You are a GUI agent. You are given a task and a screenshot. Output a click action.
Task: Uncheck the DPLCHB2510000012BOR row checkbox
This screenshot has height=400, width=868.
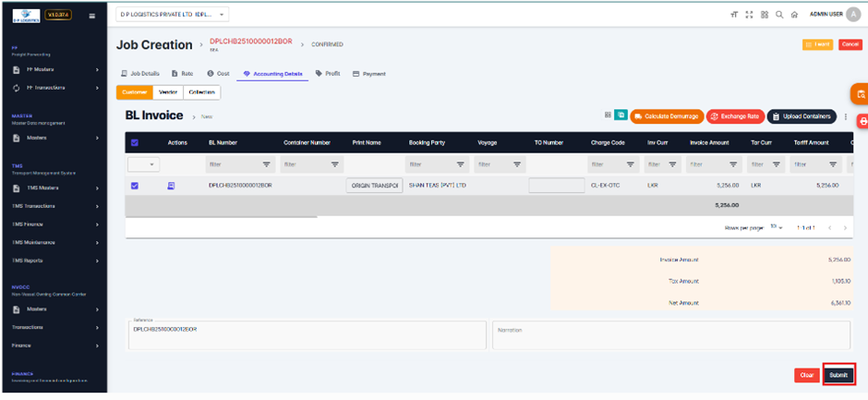(x=135, y=186)
